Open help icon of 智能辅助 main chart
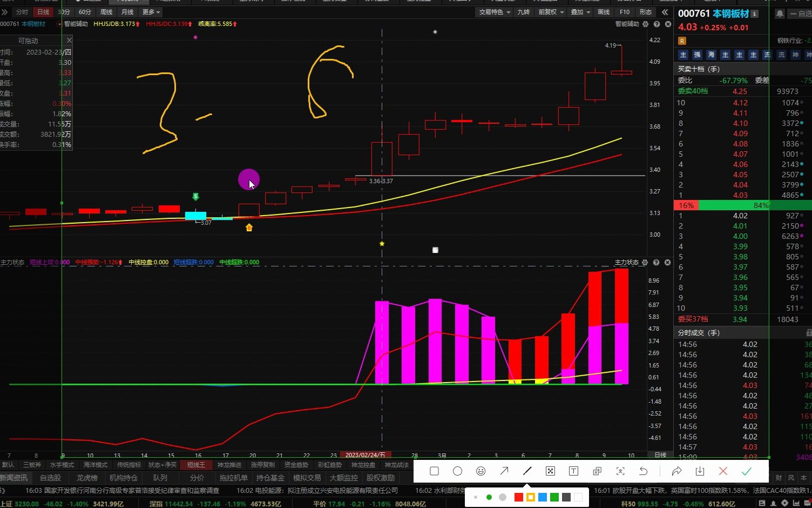The height and width of the screenshot is (508, 812). tap(657, 24)
